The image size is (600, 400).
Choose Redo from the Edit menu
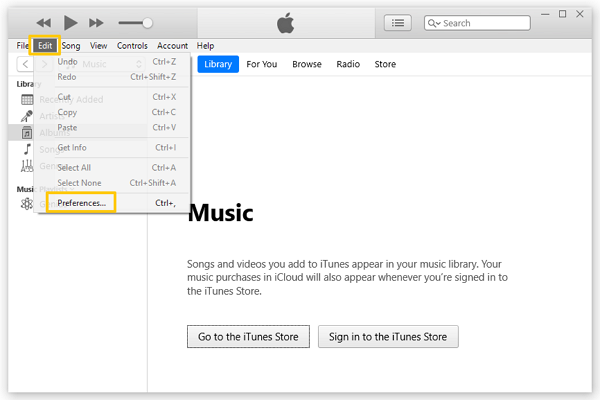pyautogui.click(x=112, y=77)
